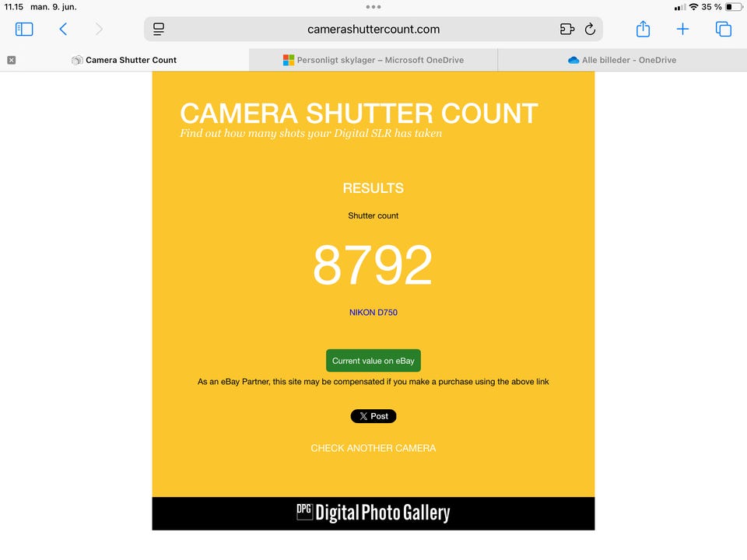
Task: Select the shutter count number 8792
Action: [373, 264]
